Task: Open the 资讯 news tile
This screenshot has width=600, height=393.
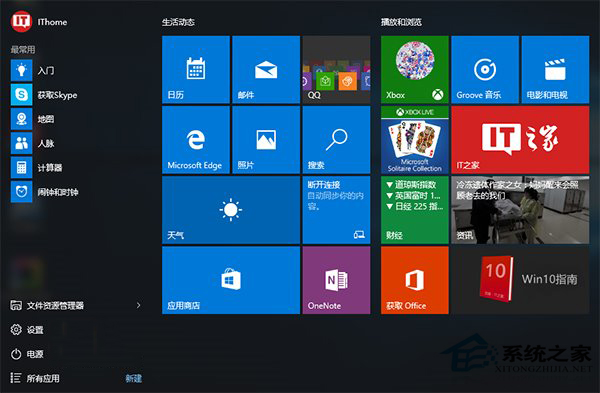Action: 520,210
